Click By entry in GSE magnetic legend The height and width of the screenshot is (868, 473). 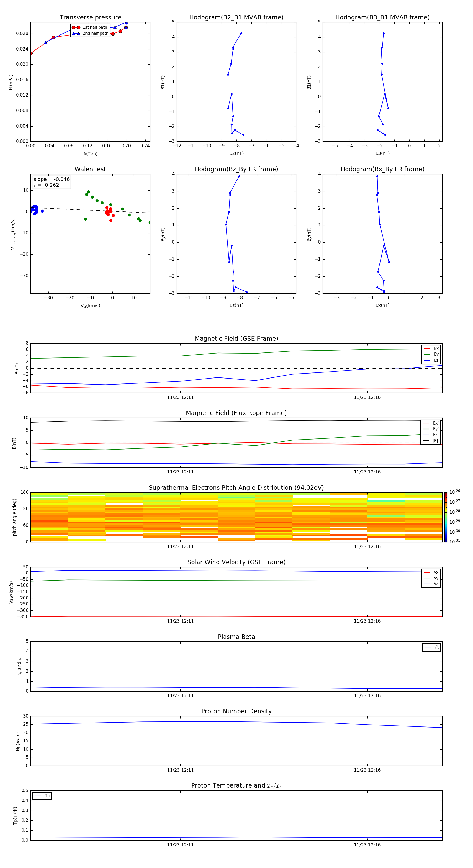(431, 355)
